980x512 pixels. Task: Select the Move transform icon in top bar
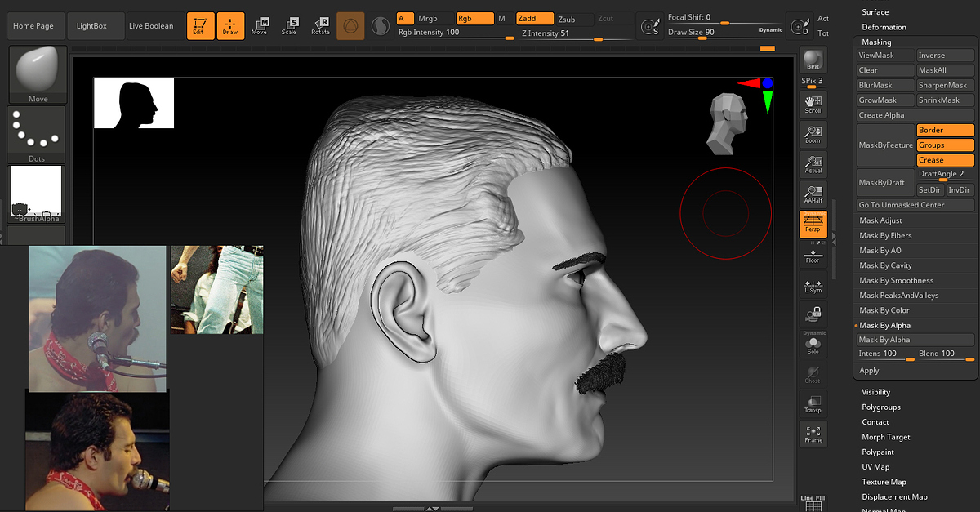coord(260,26)
